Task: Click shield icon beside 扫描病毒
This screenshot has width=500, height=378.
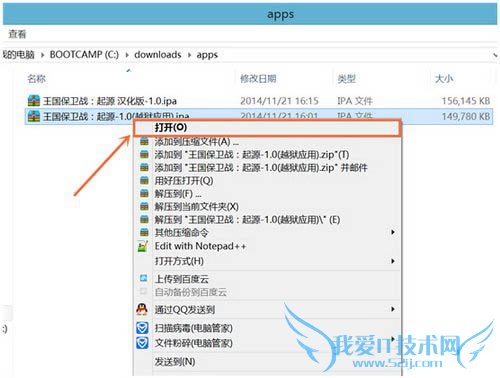Action: pyautogui.click(x=142, y=328)
